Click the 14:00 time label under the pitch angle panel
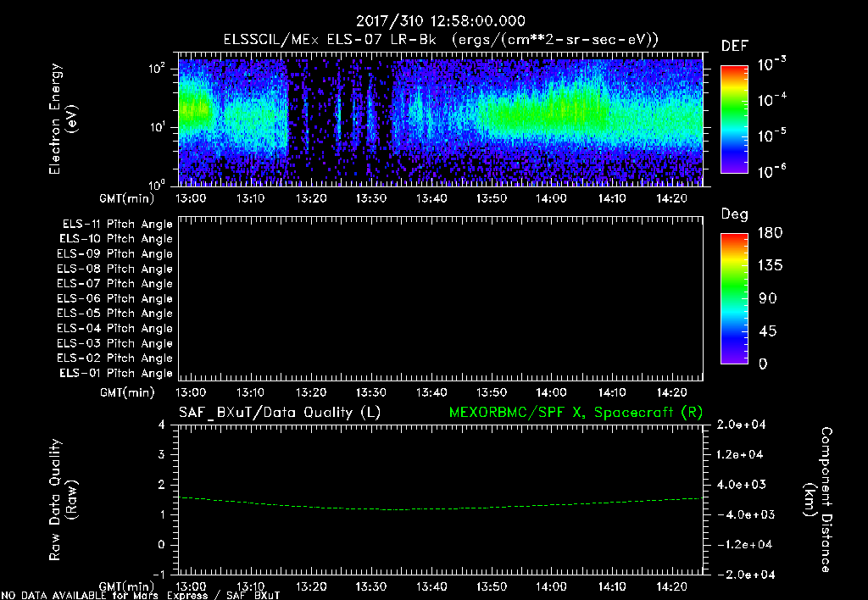Viewport: 868px width, 600px height. click(x=551, y=393)
